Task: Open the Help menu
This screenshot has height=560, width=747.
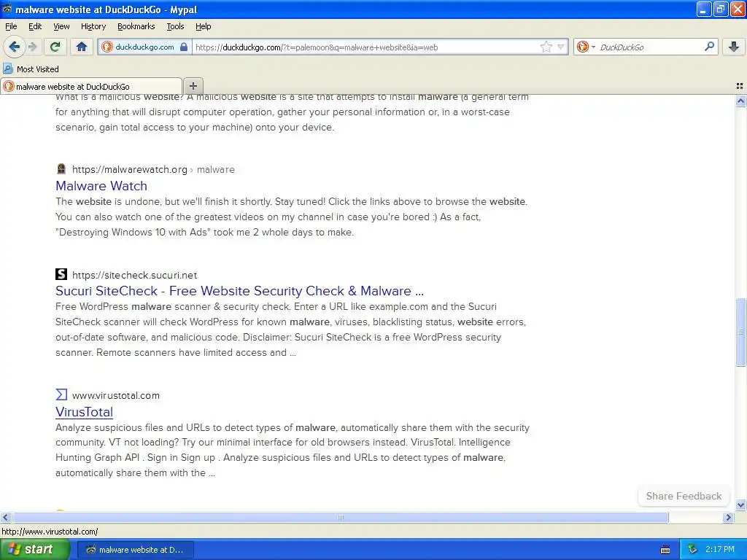Action: click(x=203, y=26)
